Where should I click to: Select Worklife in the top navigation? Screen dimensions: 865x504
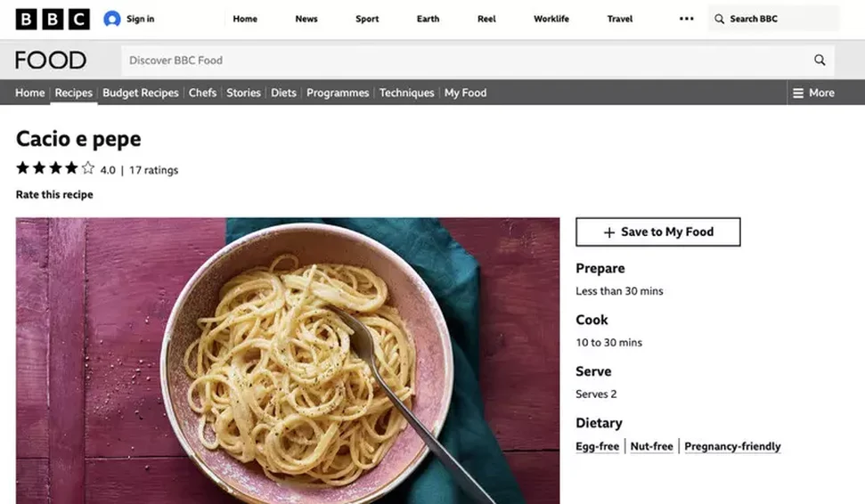(551, 19)
